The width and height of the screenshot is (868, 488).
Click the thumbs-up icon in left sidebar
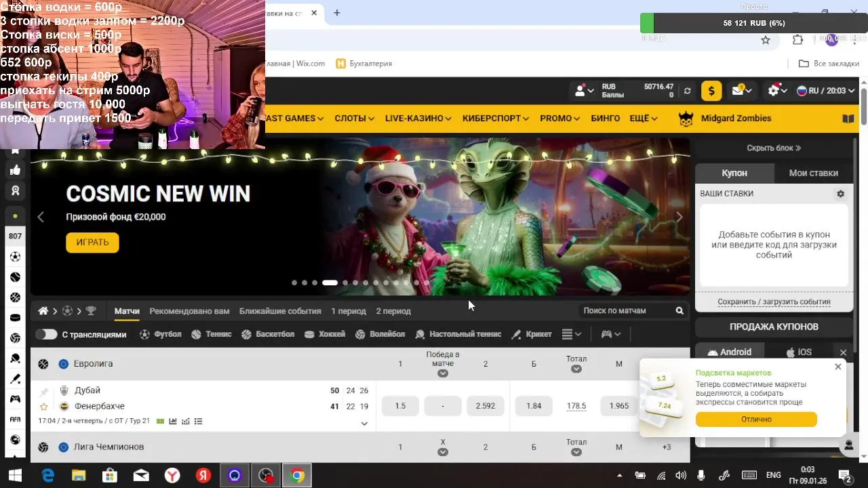(x=15, y=170)
